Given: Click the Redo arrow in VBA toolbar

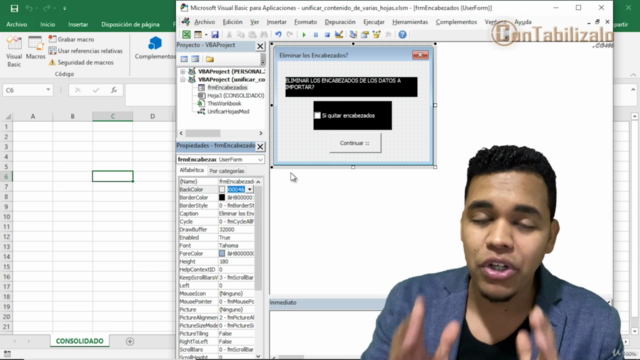Looking at the screenshot, I should click(290, 35).
